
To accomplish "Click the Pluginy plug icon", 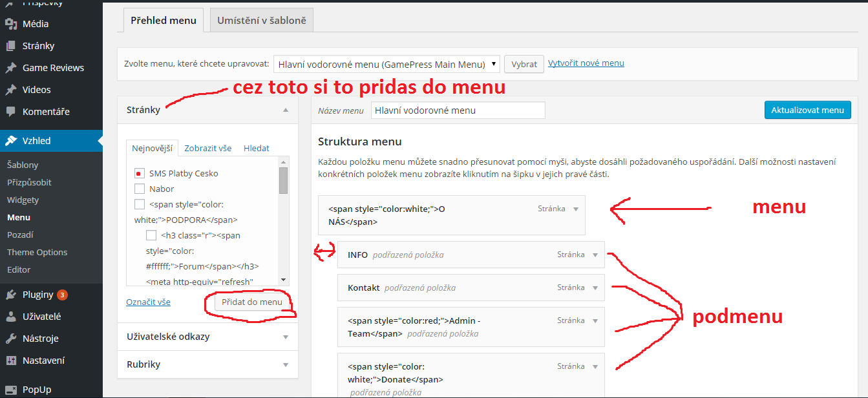I will click(10, 295).
